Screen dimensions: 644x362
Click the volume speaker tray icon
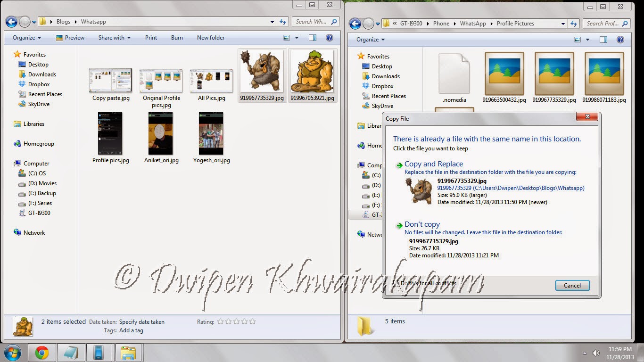pyautogui.click(x=596, y=353)
